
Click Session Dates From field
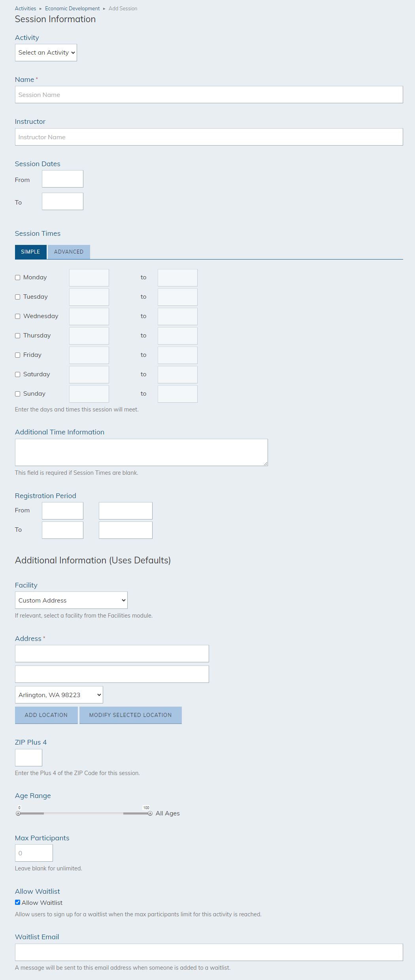[x=62, y=179]
